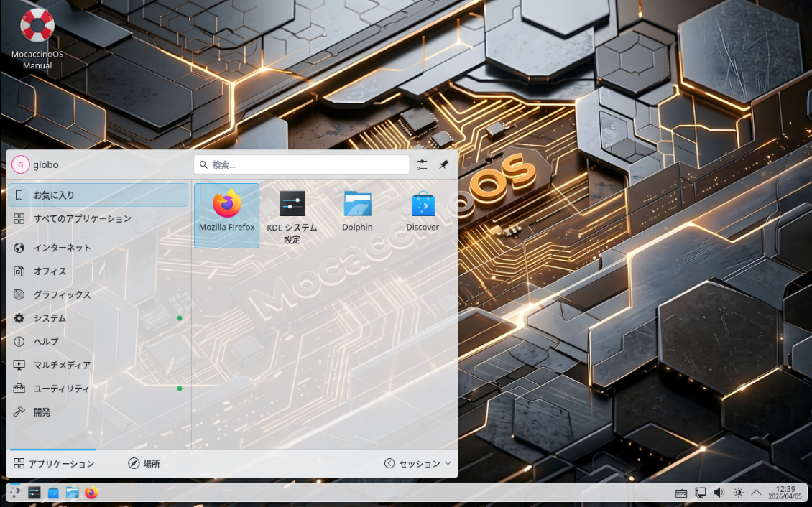Click Firefox icon on the taskbar
Screen dimensions: 812x507
91,493
